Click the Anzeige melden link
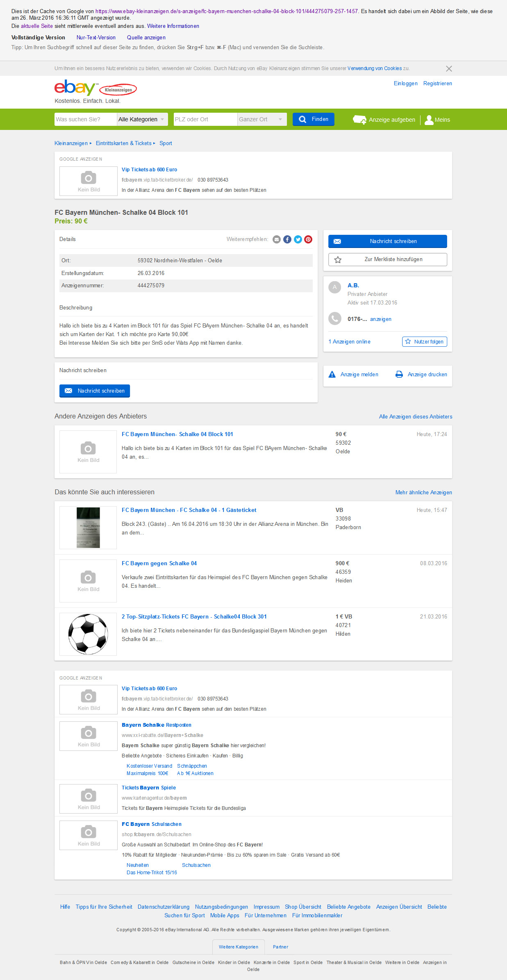Image resolution: width=507 pixels, height=980 pixels. point(359,374)
